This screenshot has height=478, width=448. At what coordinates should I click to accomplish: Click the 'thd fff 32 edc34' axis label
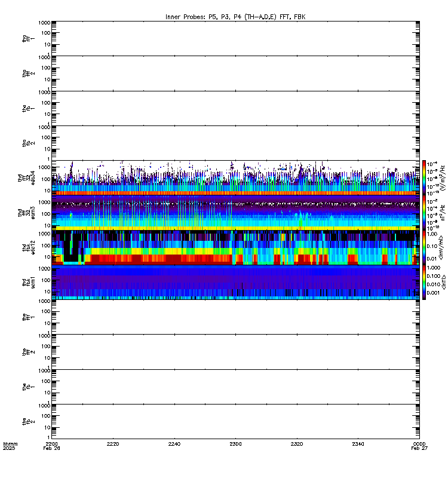tap(26, 177)
